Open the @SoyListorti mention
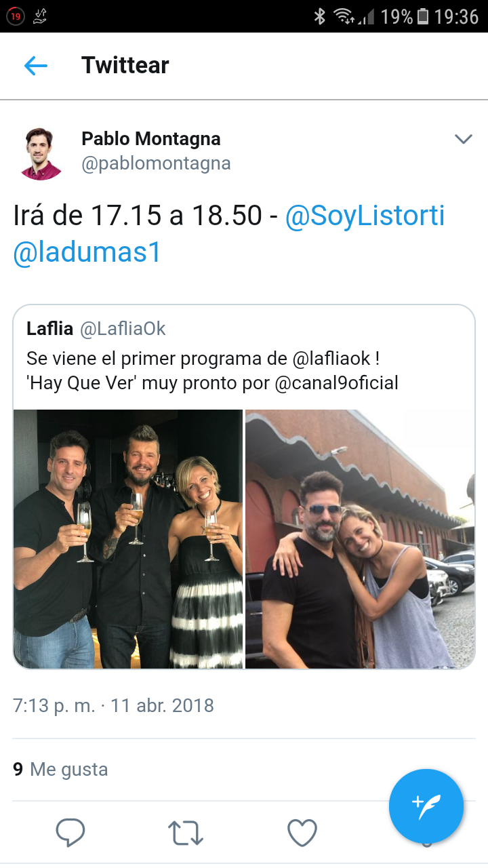The height and width of the screenshot is (868, 488). pos(365,216)
